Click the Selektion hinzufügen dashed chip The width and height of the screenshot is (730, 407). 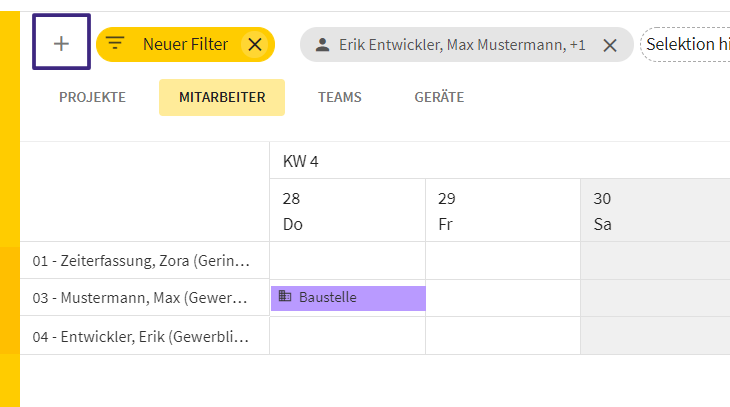click(x=685, y=44)
